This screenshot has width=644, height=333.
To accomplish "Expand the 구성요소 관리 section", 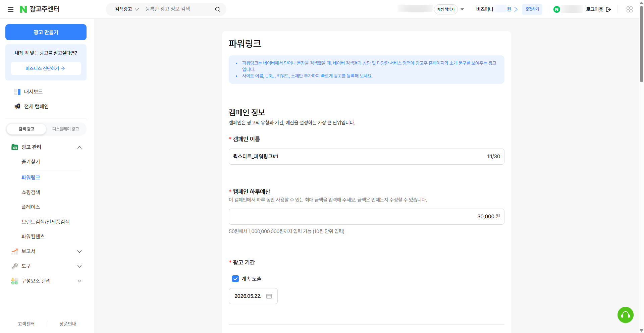I will tap(79, 281).
